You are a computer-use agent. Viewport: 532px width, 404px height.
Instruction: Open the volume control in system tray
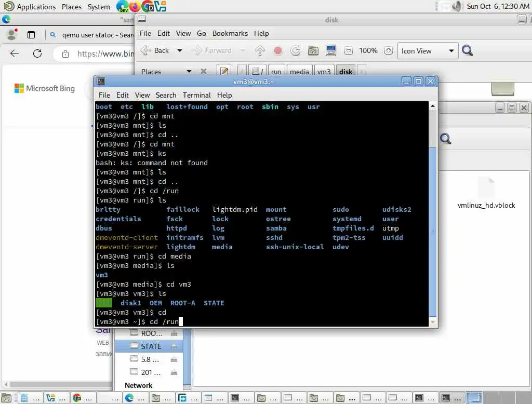457,6
